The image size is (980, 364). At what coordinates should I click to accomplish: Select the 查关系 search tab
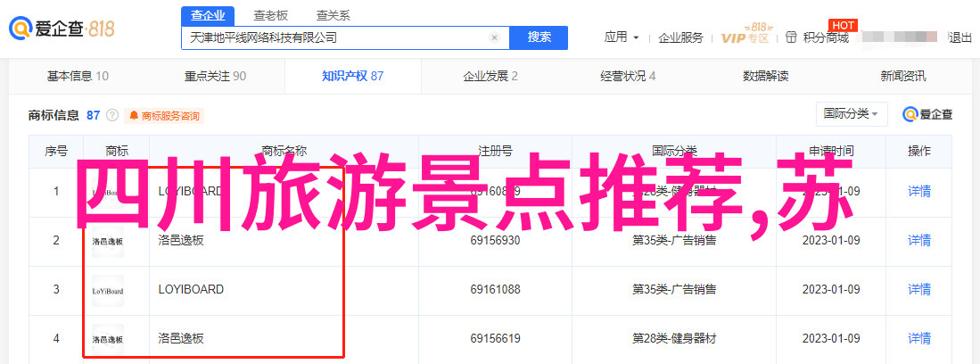click(x=334, y=16)
